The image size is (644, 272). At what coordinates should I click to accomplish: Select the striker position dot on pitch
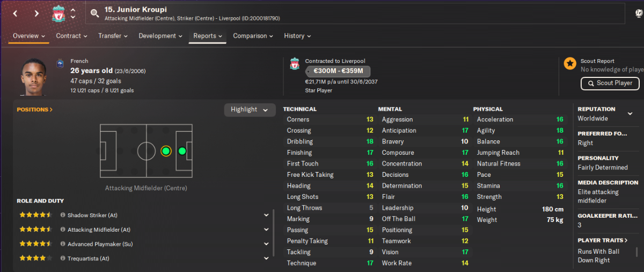[x=182, y=151]
